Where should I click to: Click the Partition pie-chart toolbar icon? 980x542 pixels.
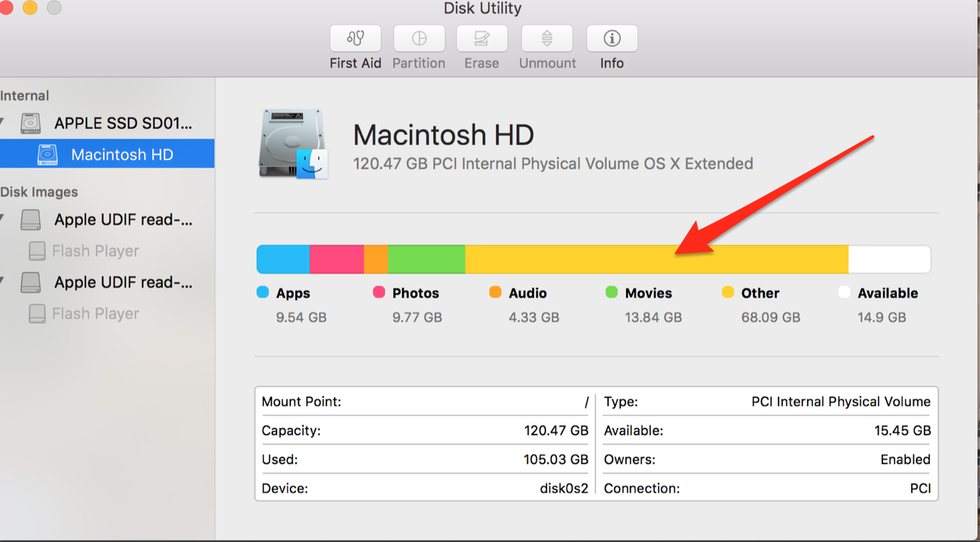(419, 39)
